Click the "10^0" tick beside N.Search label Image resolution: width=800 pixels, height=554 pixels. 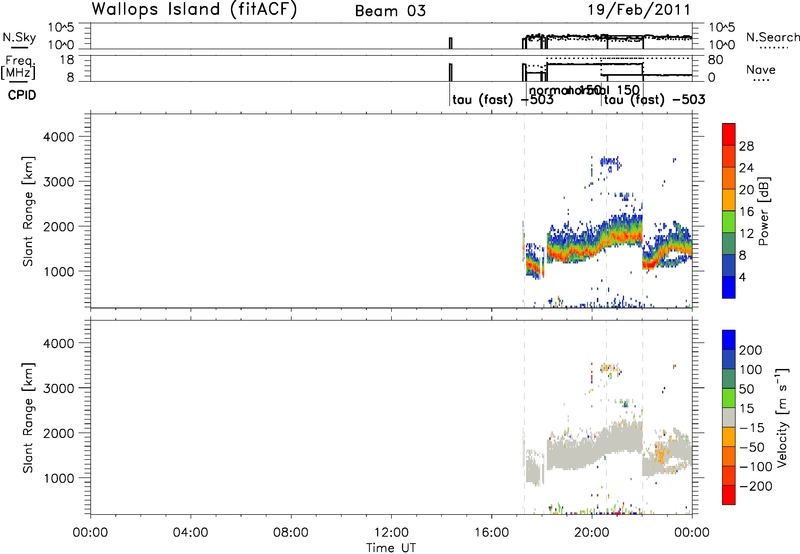tap(722, 45)
